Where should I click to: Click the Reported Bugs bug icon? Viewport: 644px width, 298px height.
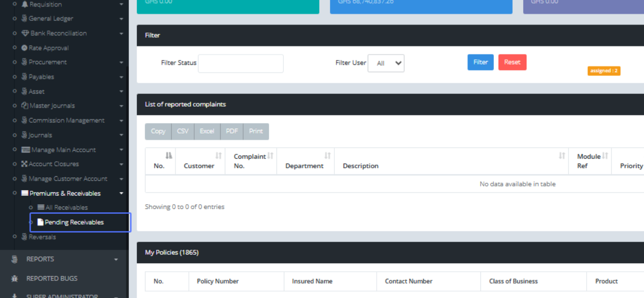click(14, 278)
